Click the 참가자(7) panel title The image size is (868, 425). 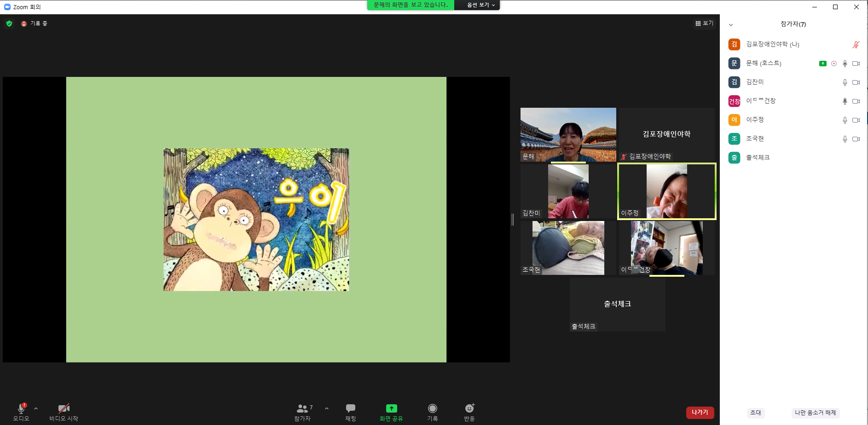793,24
